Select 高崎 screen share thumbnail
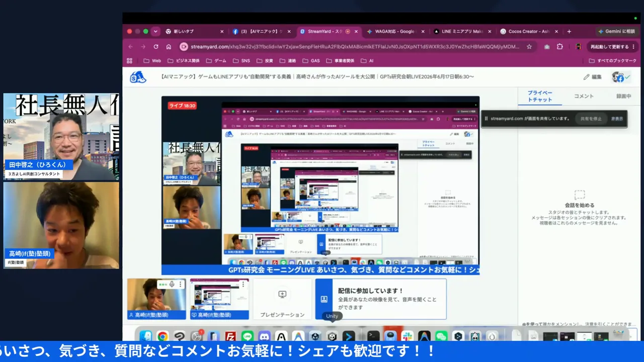 tap(219, 299)
